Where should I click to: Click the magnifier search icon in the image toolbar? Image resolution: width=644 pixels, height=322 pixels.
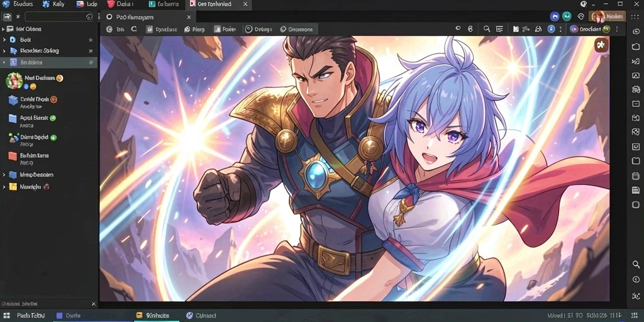click(486, 29)
